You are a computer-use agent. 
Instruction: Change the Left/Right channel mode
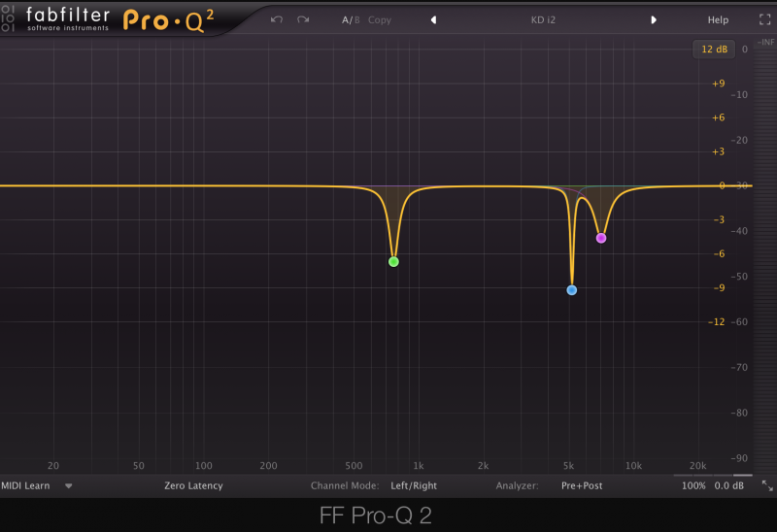[x=414, y=486]
